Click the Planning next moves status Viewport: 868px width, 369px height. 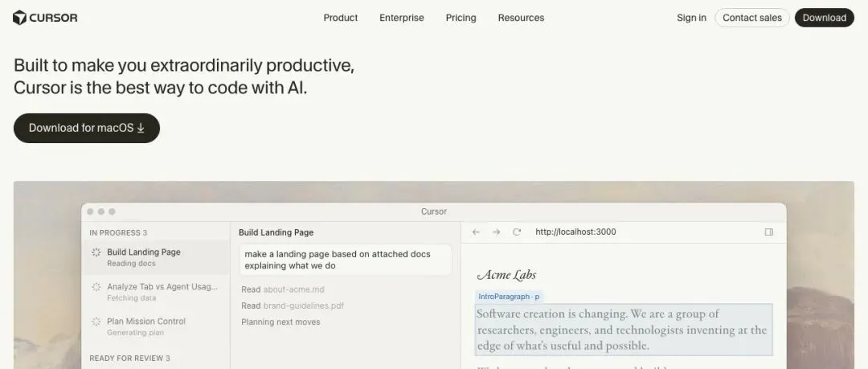280,322
